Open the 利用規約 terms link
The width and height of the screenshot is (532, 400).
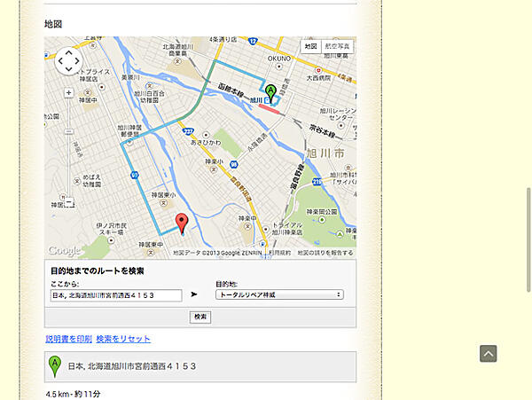point(279,253)
